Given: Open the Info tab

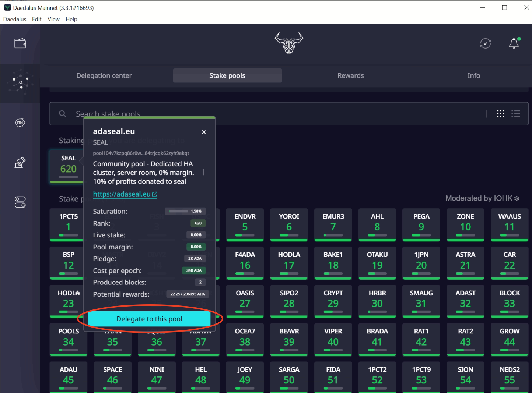Looking at the screenshot, I should 474,75.
